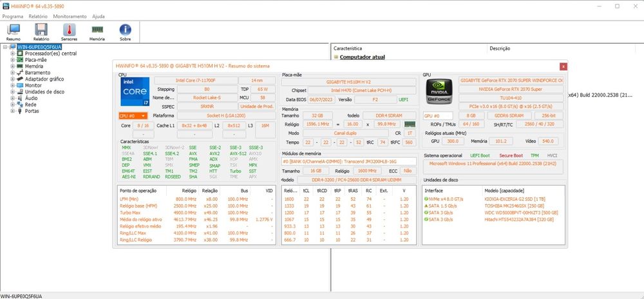This screenshot has width=644, height=299.
Task: Click the NVIDIA GeForce RTX 2070 Super field
Action: pos(511,89)
